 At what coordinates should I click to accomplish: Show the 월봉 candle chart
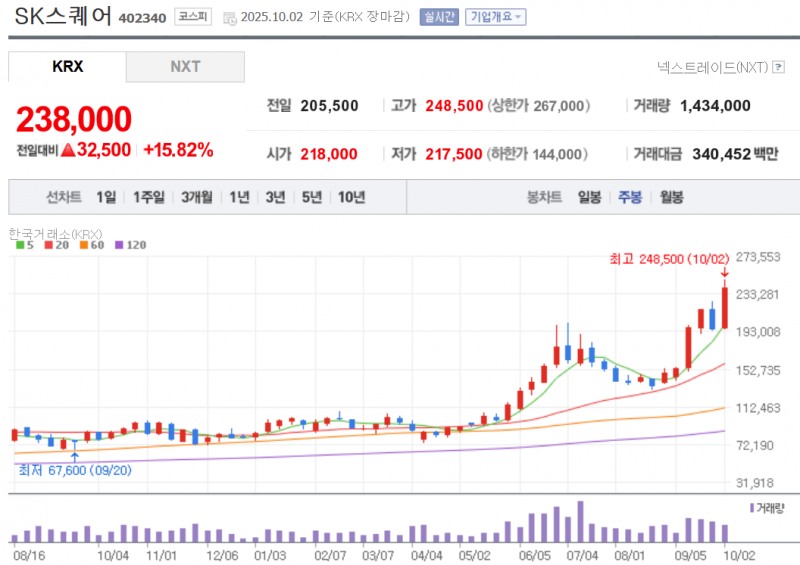click(671, 197)
